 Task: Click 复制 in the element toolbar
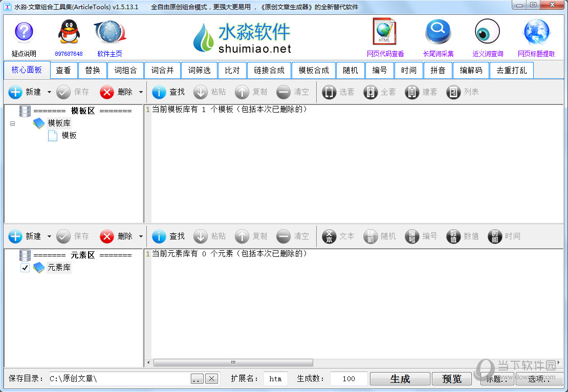pyautogui.click(x=251, y=236)
